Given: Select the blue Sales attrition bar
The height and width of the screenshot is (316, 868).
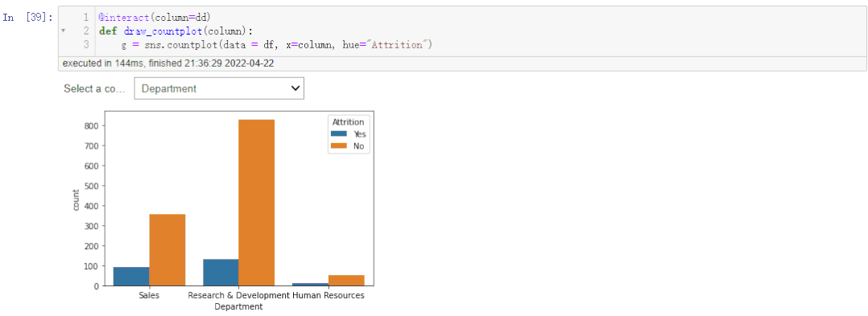Looking at the screenshot, I should click(x=131, y=277).
